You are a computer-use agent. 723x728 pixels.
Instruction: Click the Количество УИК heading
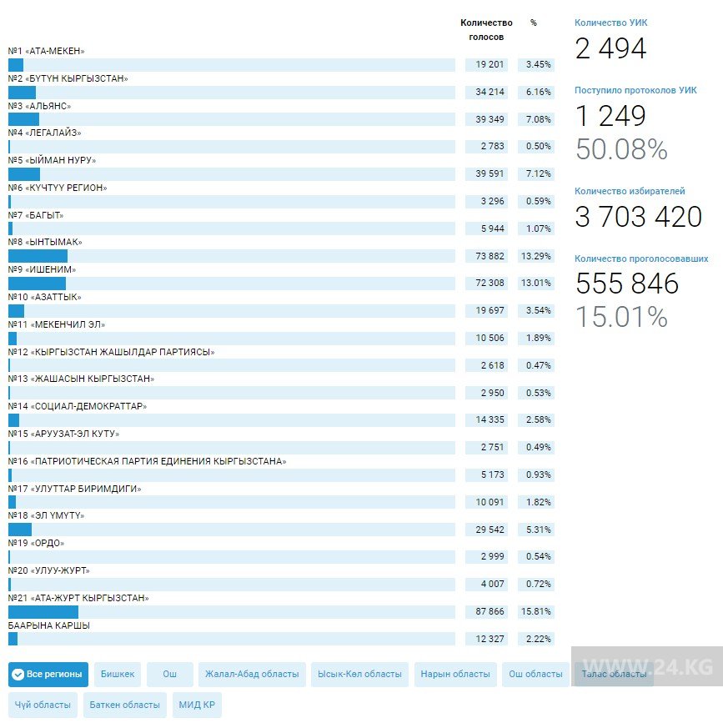click(610, 23)
